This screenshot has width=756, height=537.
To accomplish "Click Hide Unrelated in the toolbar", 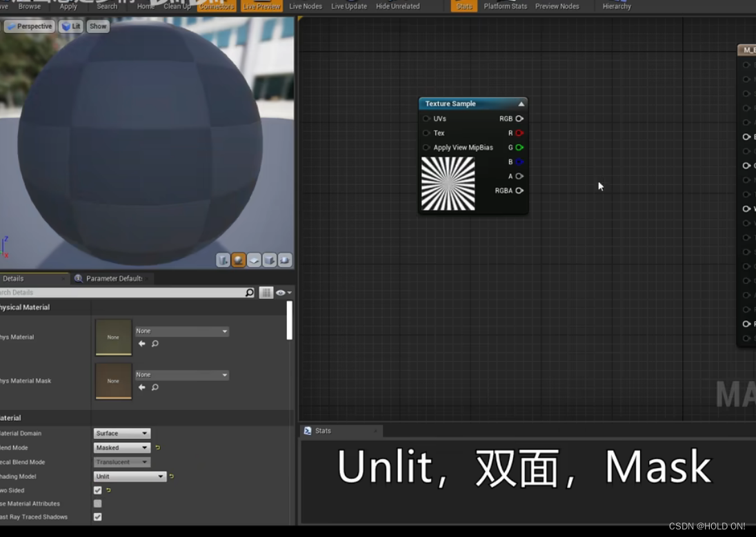I will 397,6.
